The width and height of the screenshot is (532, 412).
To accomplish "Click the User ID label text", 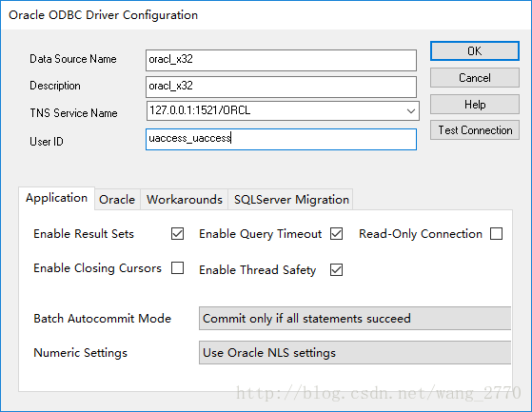I will [x=47, y=142].
